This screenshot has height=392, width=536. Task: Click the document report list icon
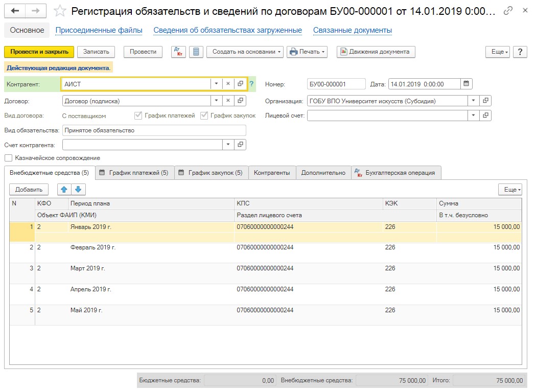click(x=197, y=52)
